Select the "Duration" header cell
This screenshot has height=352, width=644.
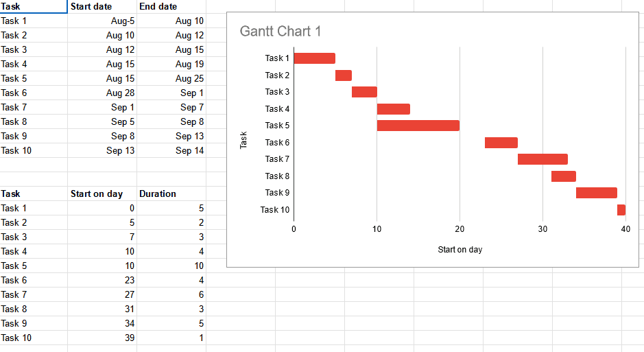(x=171, y=193)
